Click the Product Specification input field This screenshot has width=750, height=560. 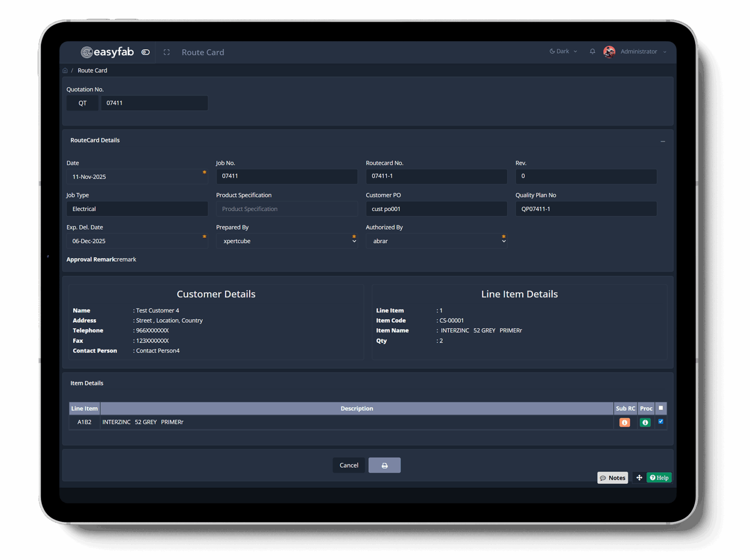pos(287,209)
